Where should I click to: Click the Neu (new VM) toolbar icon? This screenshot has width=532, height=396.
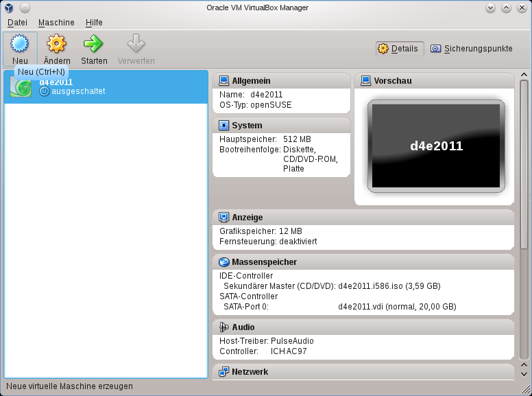(20, 45)
